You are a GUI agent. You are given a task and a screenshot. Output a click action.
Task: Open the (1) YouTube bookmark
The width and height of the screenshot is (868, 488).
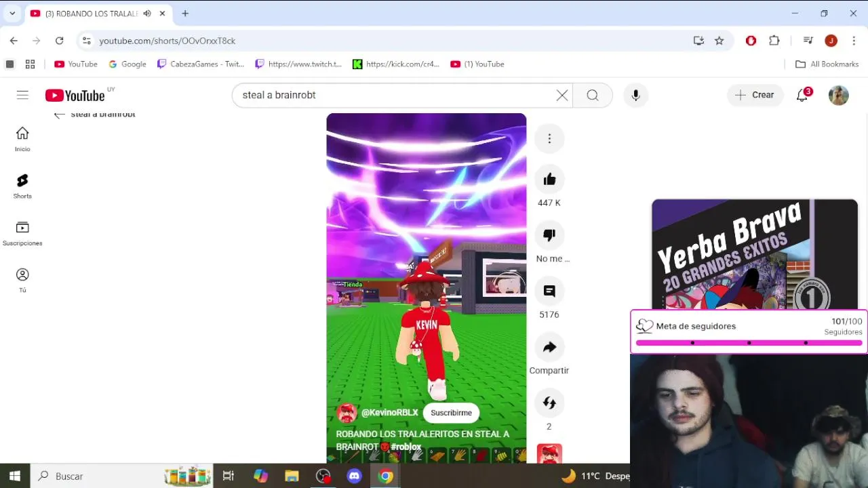coord(477,64)
